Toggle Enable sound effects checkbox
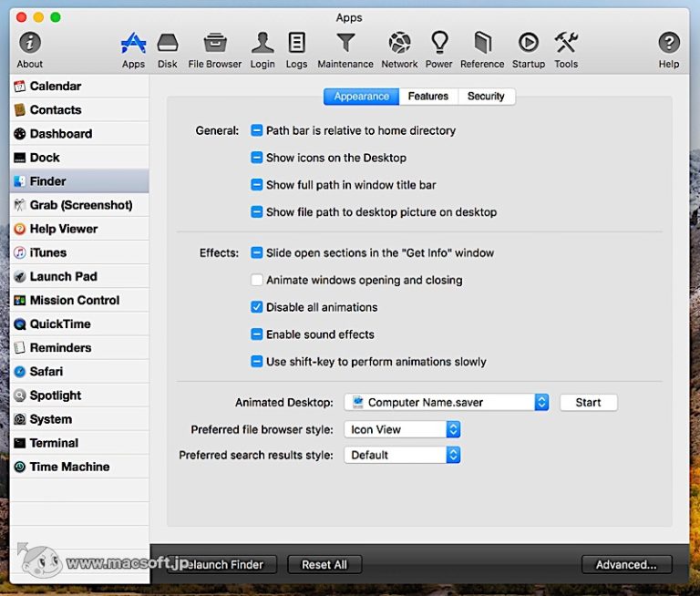This screenshot has height=596, width=700. 257,334
